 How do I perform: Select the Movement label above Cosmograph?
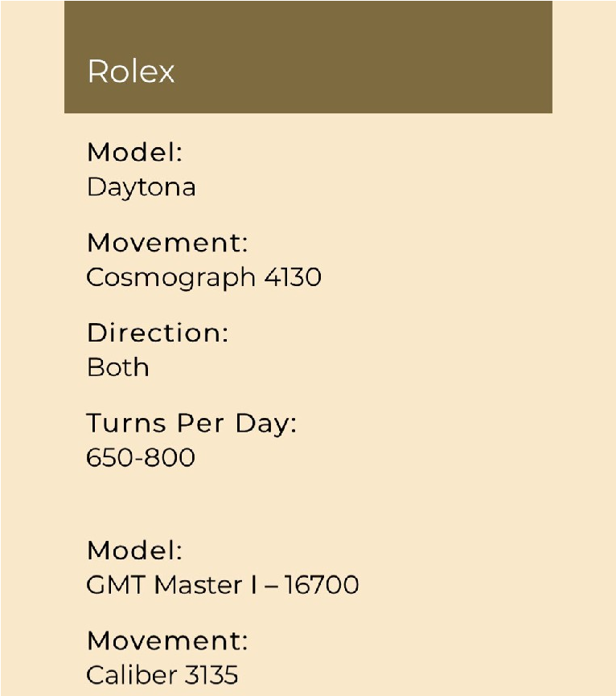[167, 242]
